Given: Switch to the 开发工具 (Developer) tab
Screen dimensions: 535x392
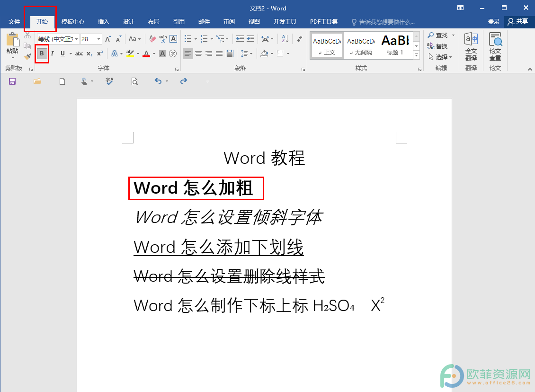Looking at the screenshot, I should click(285, 21).
